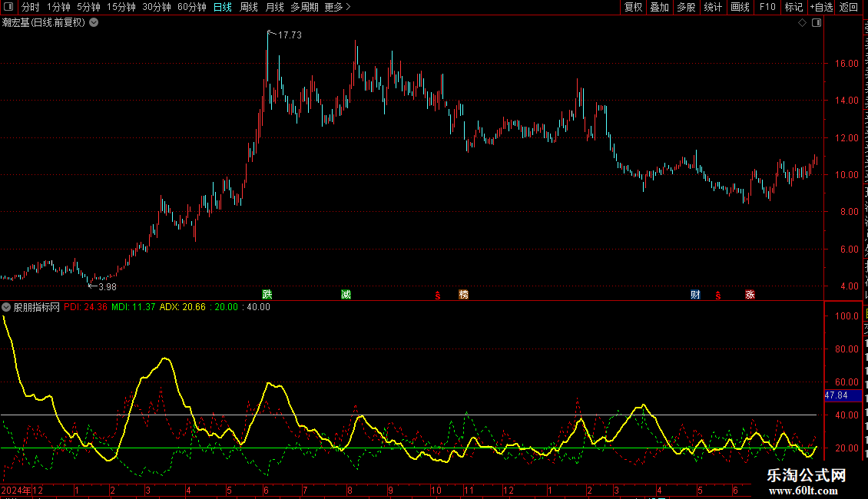The height and width of the screenshot is (499, 868).
Task: Expand the 更多 periods menu
Action: point(338,7)
